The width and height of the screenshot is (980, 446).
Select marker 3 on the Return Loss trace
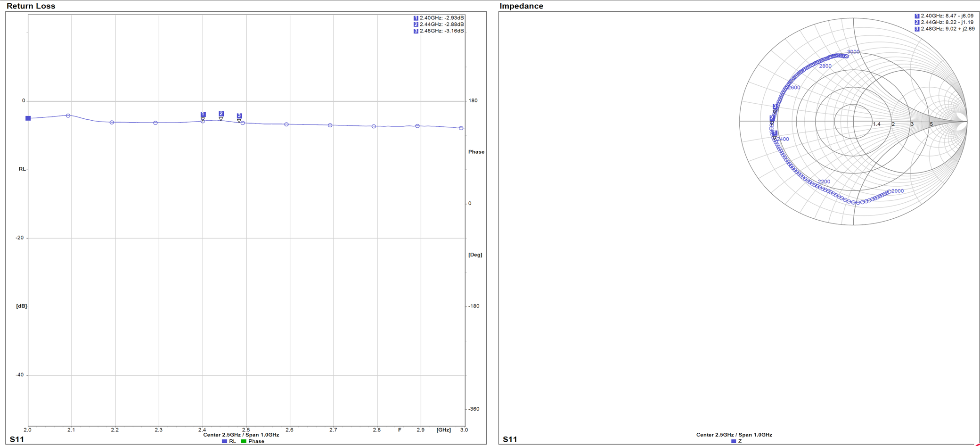click(239, 116)
